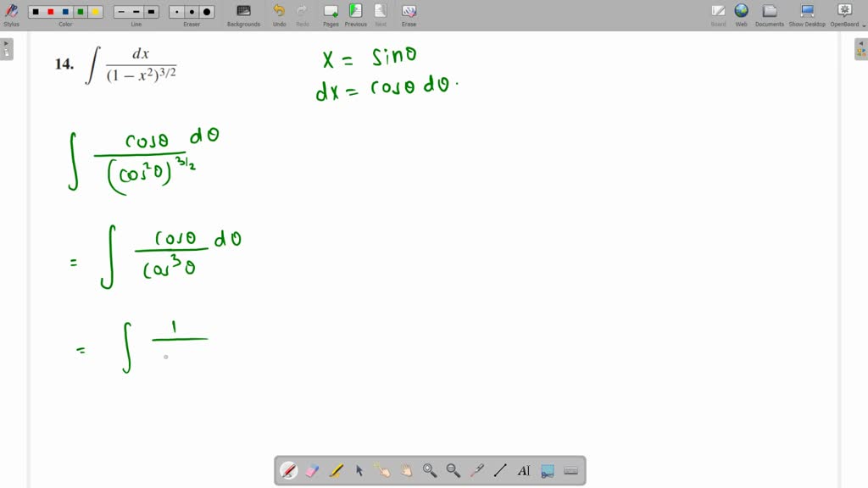Image resolution: width=868 pixels, height=488 pixels.
Task: Select the Pen tool in the bottom toolbar
Action: point(288,470)
